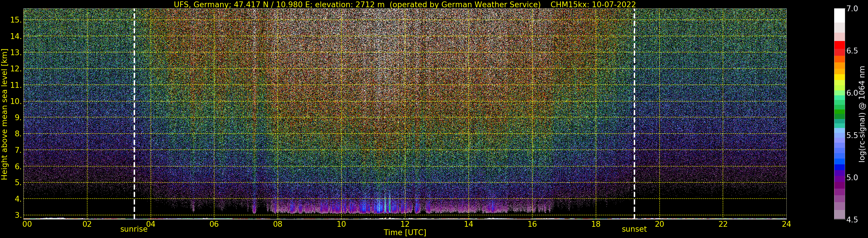Click the time axis tick '18'

point(596,224)
